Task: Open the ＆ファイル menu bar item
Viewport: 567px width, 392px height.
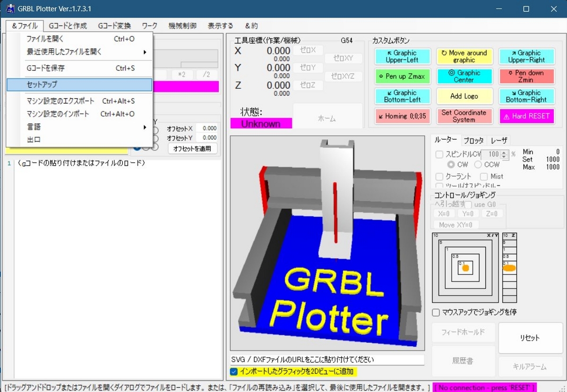Action: [25, 26]
